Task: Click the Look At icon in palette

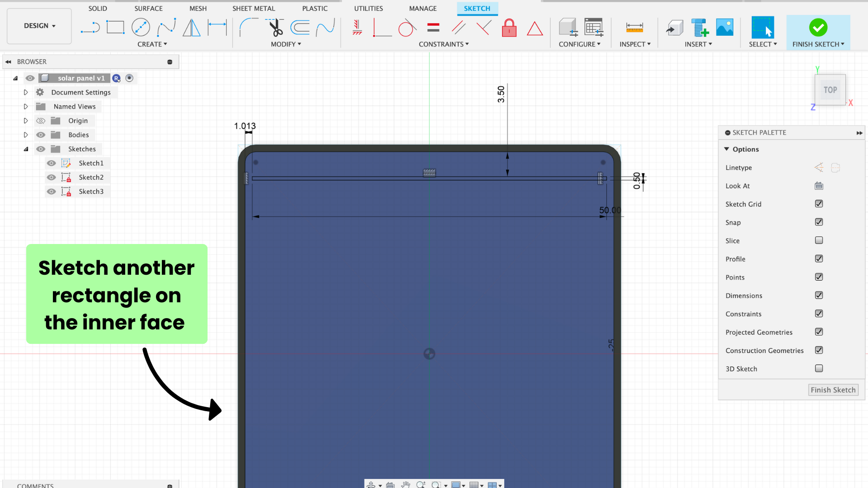Action: click(819, 186)
